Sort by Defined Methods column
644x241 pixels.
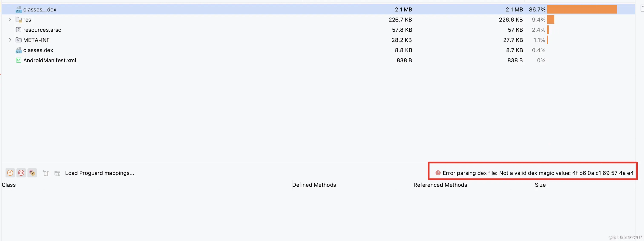[x=314, y=185]
